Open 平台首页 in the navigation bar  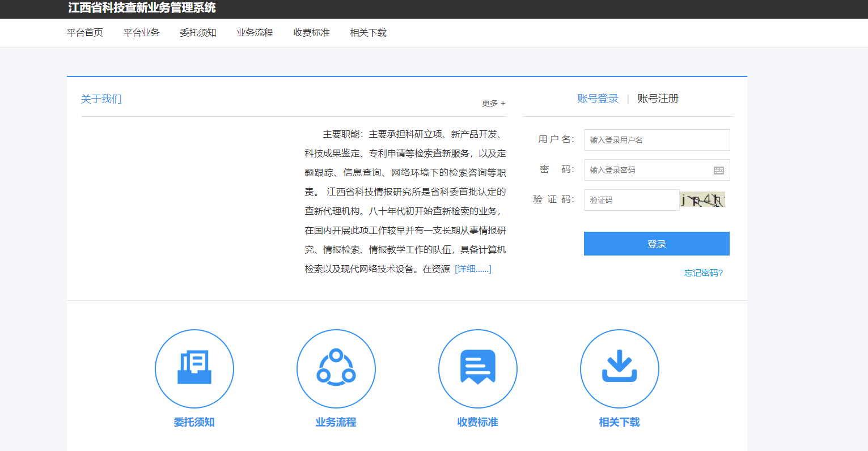pos(85,33)
